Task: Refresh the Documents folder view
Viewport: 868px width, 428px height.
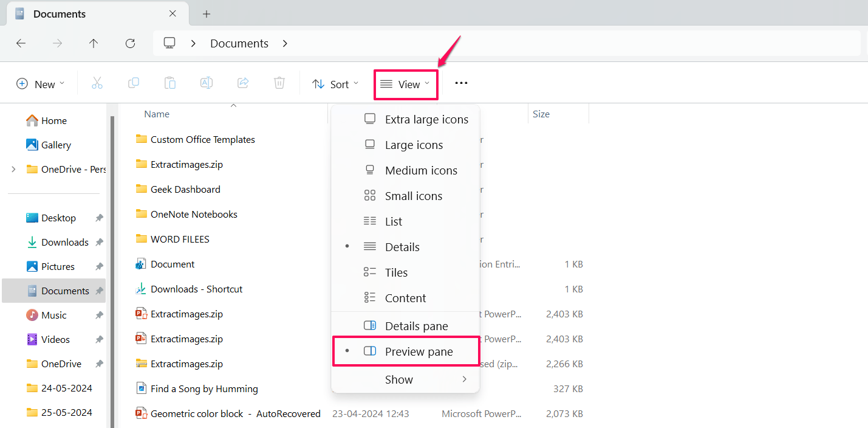Action: tap(130, 43)
